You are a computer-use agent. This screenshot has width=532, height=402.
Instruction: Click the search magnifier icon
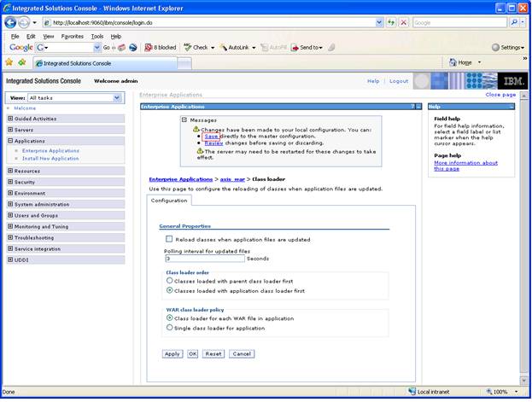coord(514,22)
